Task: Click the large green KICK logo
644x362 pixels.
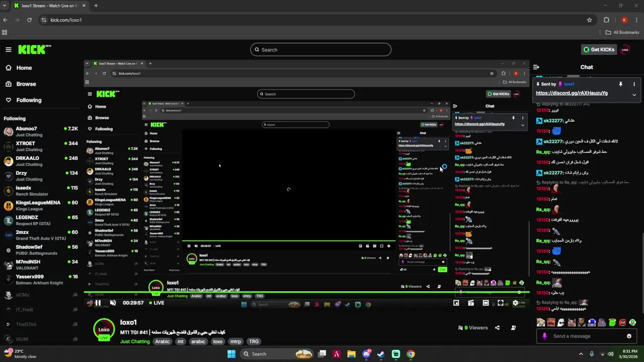Action: pos(35,49)
